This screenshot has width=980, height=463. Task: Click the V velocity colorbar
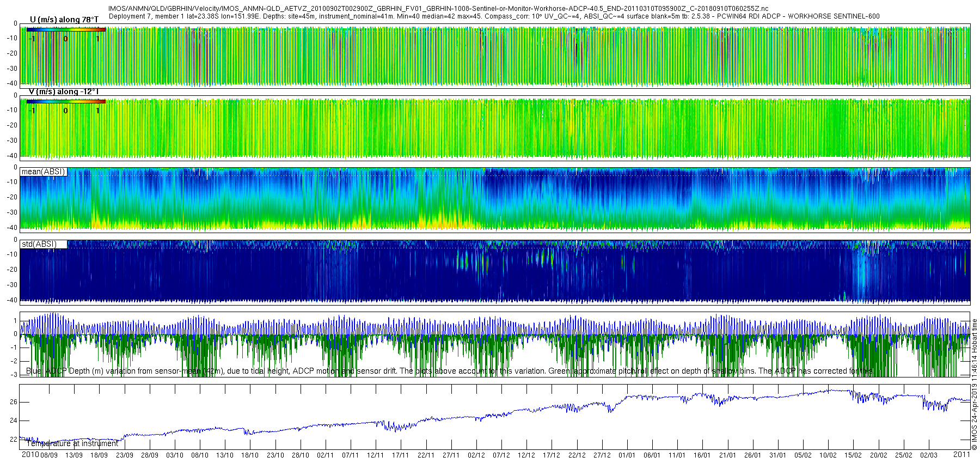point(66,101)
